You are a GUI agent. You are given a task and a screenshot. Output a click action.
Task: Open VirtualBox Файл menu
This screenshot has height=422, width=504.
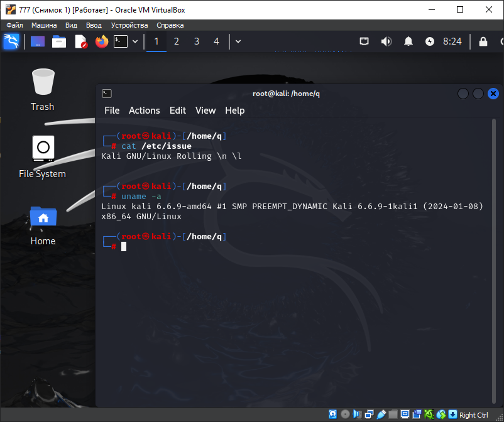(x=14, y=25)
